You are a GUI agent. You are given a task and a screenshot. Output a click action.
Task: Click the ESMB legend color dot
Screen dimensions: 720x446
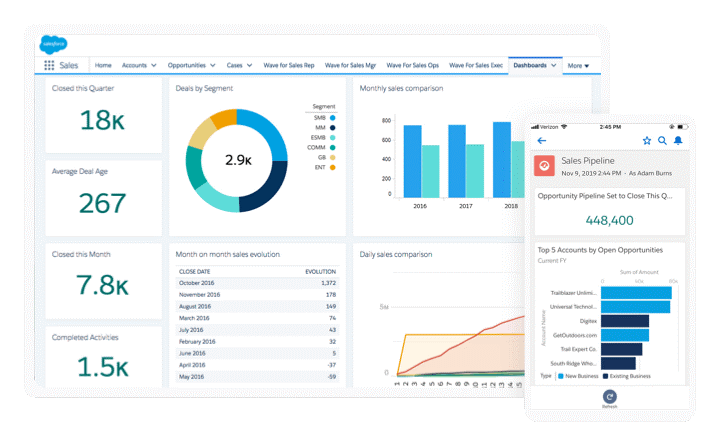click(x=332, y=138)
